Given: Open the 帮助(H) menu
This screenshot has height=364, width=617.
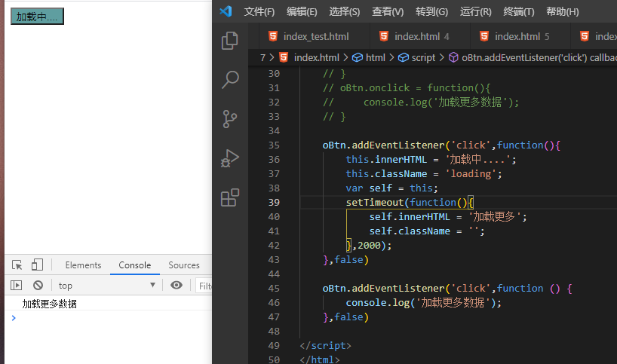Looking at the screenshot, I should click(x=562, y=12).
